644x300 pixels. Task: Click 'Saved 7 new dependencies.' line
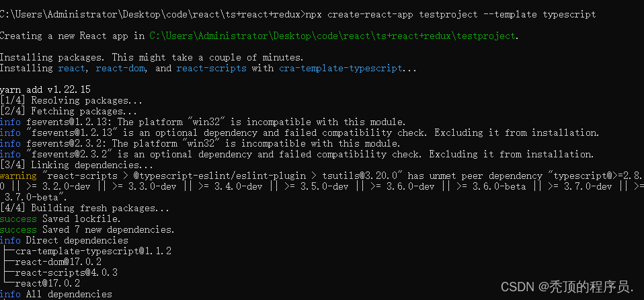[108, 230]
